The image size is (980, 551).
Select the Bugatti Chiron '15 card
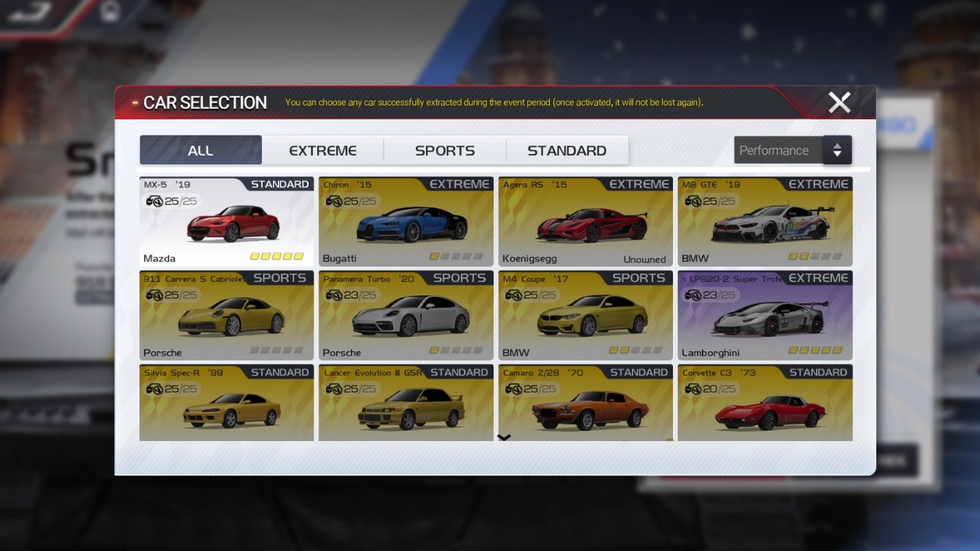[406, 222]
